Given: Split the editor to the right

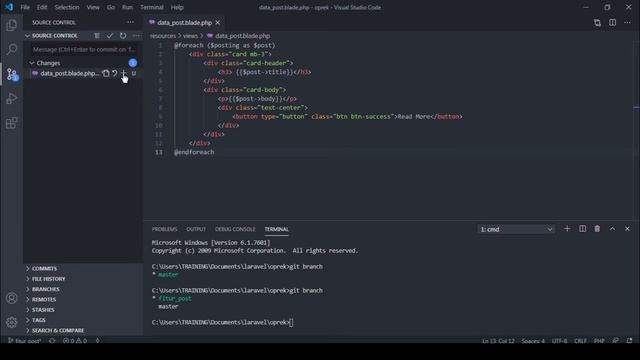Looking at the screenshot, I should (x=612, y=23).
